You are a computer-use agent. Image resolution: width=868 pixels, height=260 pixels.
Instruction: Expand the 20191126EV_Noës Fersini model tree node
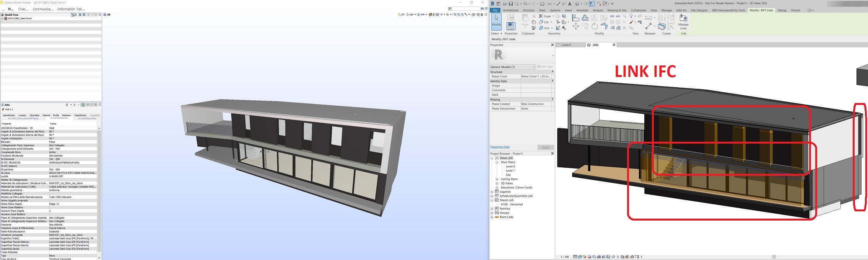pyautogui.click(x=2, y=18)
